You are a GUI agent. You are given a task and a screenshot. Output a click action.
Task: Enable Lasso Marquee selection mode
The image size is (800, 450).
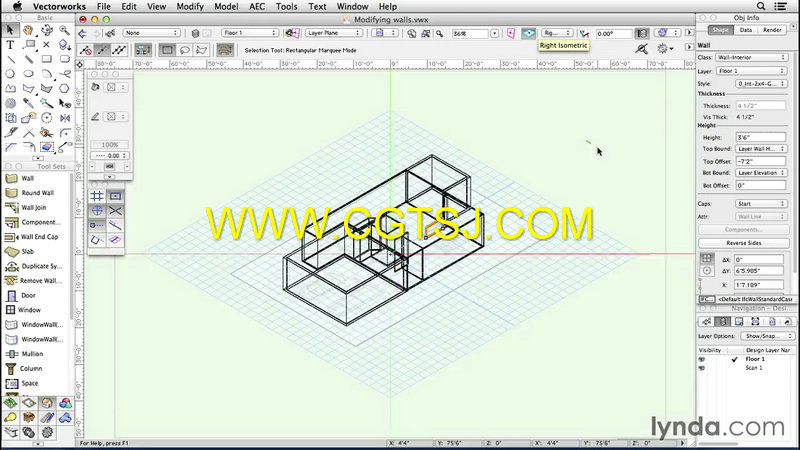pyautogui.click(x=184, y=50)
